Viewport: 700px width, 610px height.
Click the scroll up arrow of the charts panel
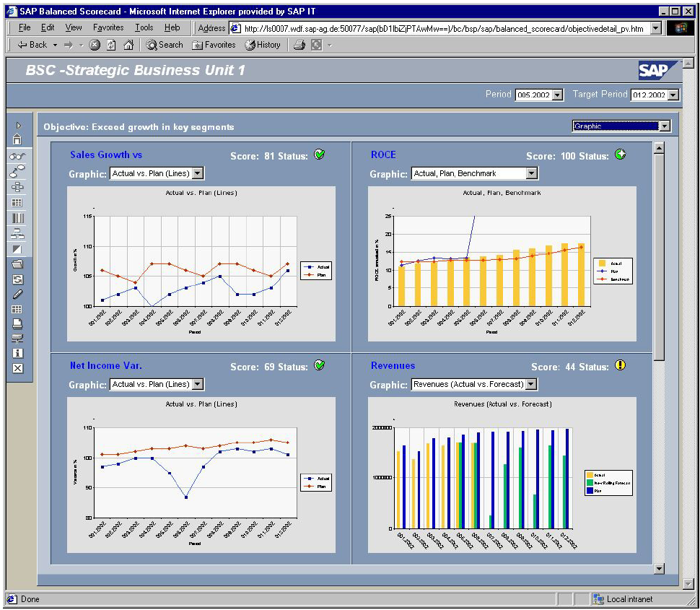(x=659, y=148)
